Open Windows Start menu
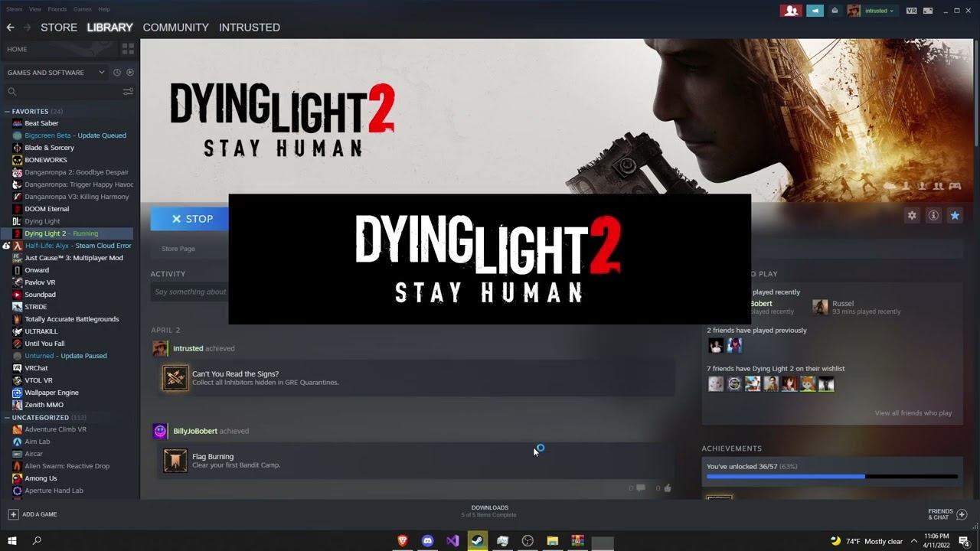Screen dimensions: 980x551 tap(11, 541)
